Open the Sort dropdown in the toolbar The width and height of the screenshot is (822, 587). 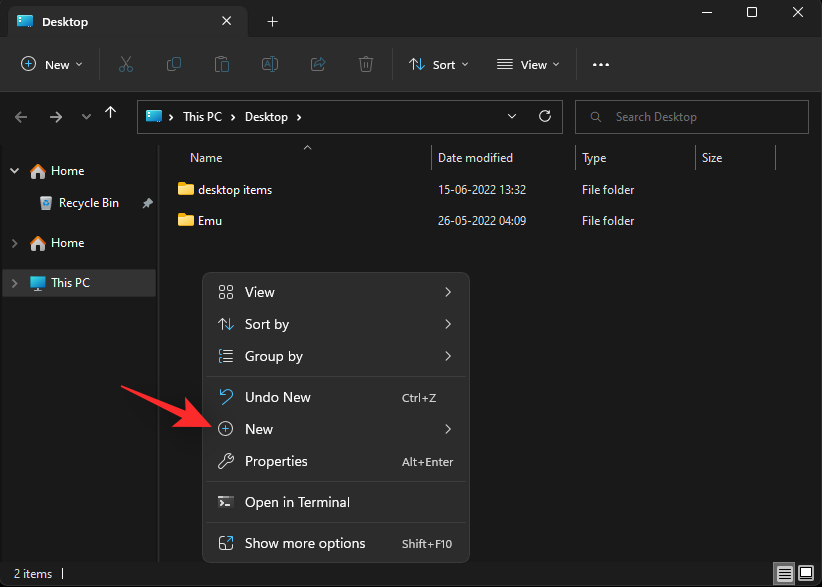click(x=438, y=64)
